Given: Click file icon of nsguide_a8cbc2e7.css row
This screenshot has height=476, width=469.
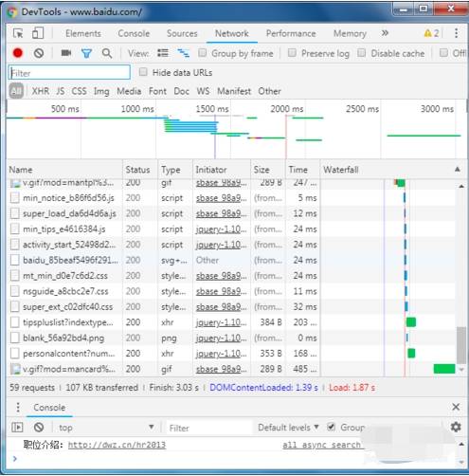Looking at the screenshot, I should (x=14, y=291).
